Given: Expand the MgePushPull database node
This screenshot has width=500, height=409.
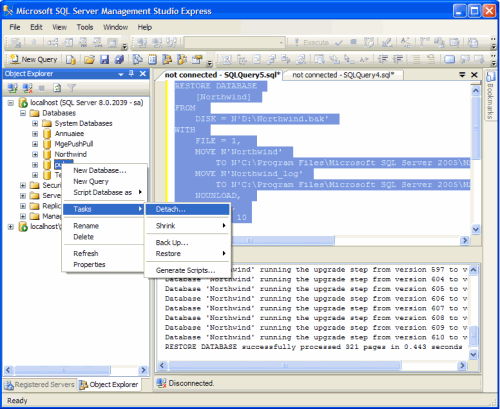Looking at the screenshot, I should (x=35, y=144).
